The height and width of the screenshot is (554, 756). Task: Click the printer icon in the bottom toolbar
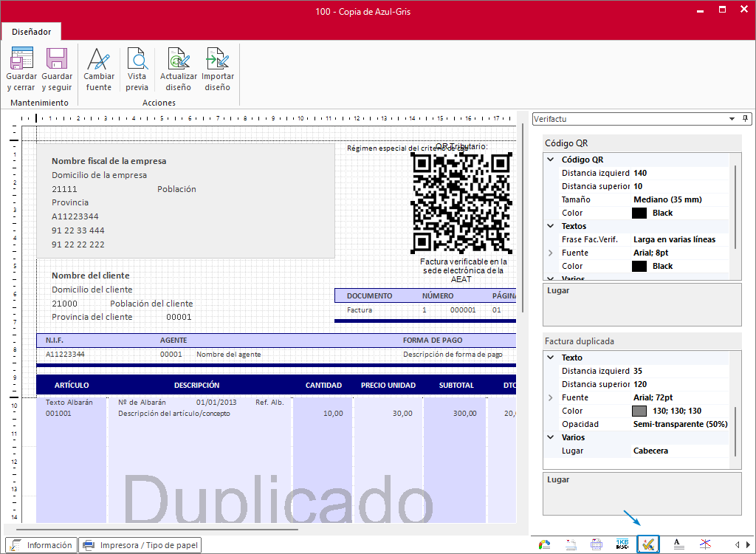click(596, 544)
